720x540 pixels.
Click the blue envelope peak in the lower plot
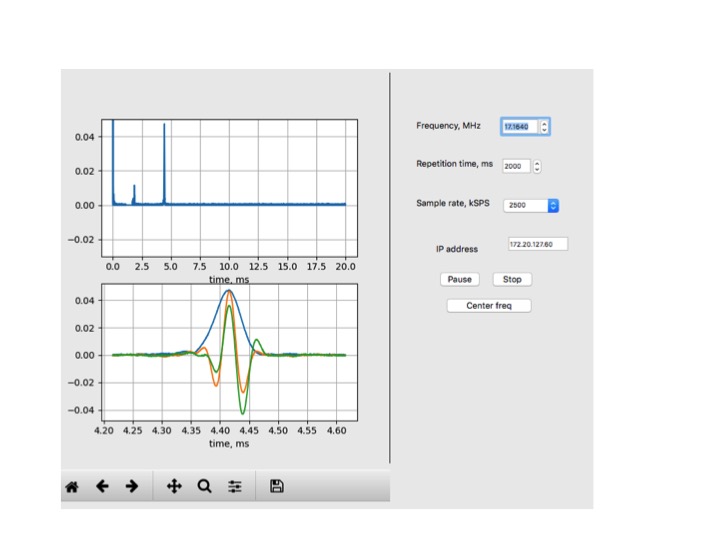tap(229, 290)
